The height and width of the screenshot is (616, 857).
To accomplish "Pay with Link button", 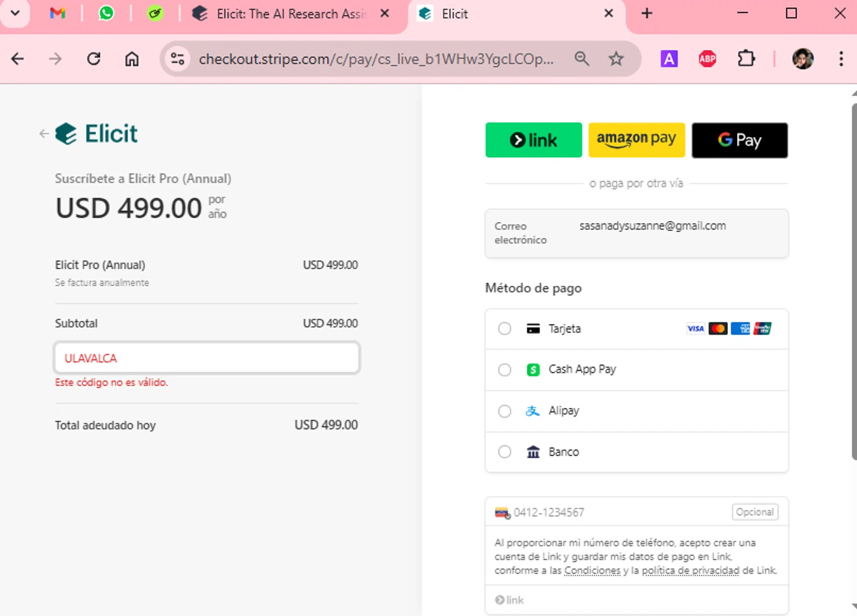I will (x=534, y=140).
